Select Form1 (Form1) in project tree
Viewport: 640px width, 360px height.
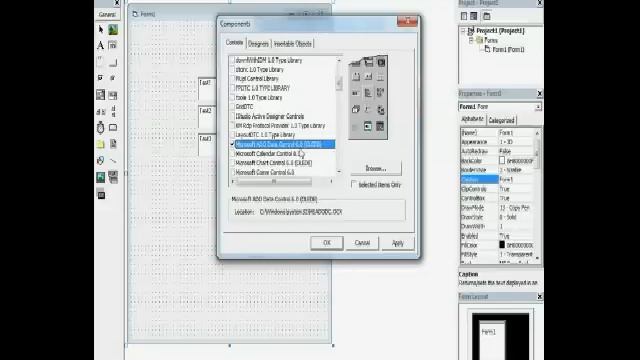508,49
